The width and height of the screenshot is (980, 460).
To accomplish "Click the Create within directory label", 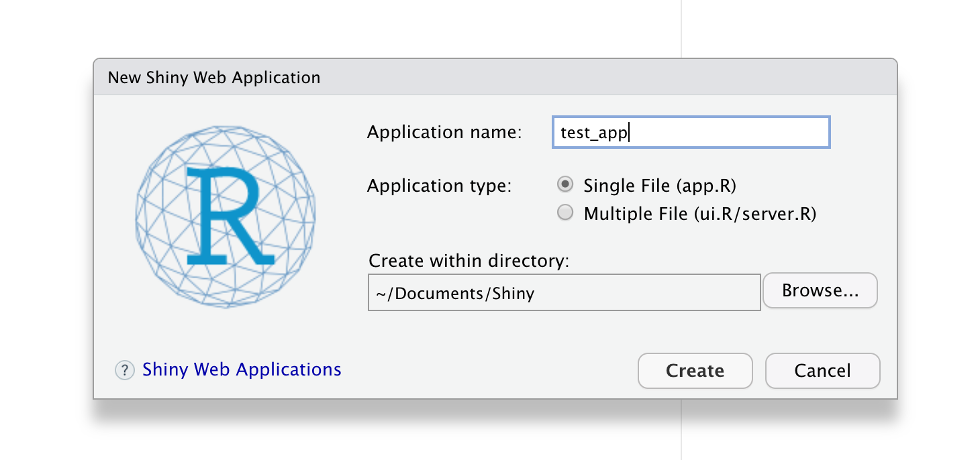I will click(469, 260).
